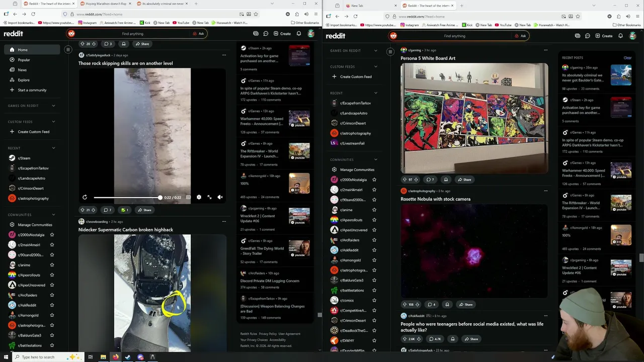
Task: Favorite r/BaldursGate3 in left window
Action: (x=52, y=335)
